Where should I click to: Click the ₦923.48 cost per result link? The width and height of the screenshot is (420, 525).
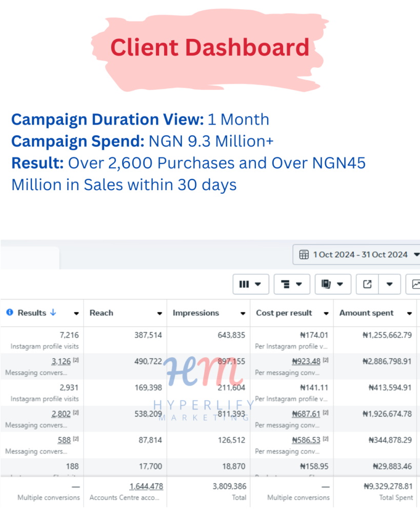306,361
